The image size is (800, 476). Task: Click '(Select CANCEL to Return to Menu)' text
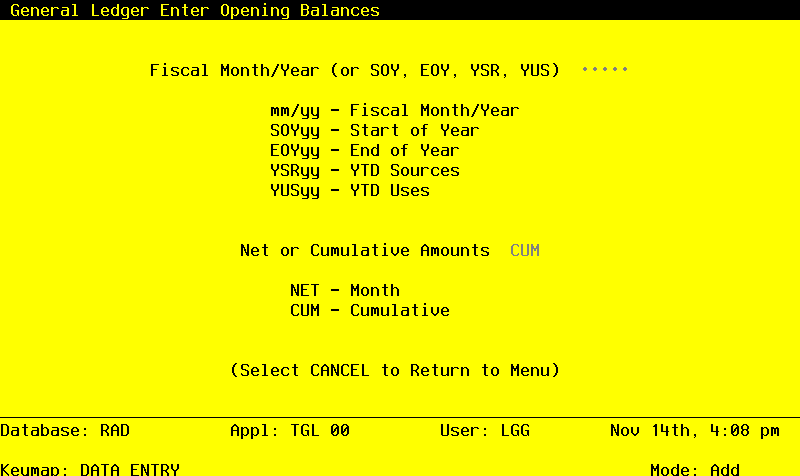tap(395, 370)
